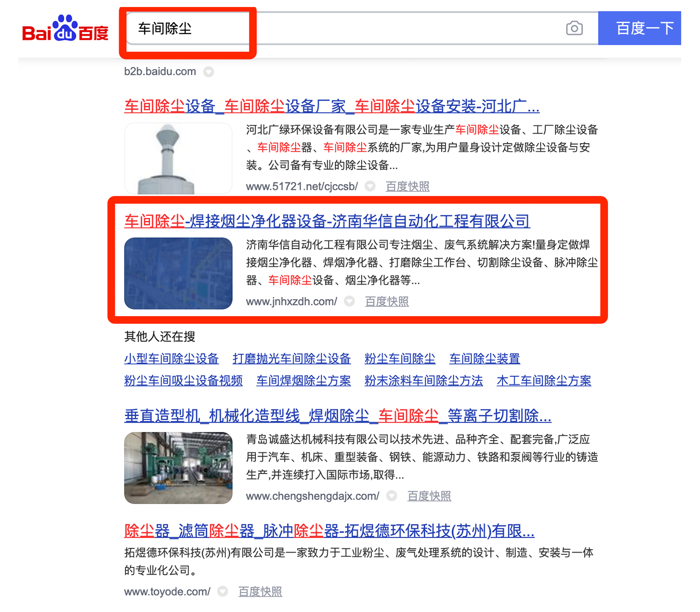The width and height of the screenshot is (700, 612).
Task: Expand dropdown arrow beside www.chengshengdajx.com/
Action: 392,496
